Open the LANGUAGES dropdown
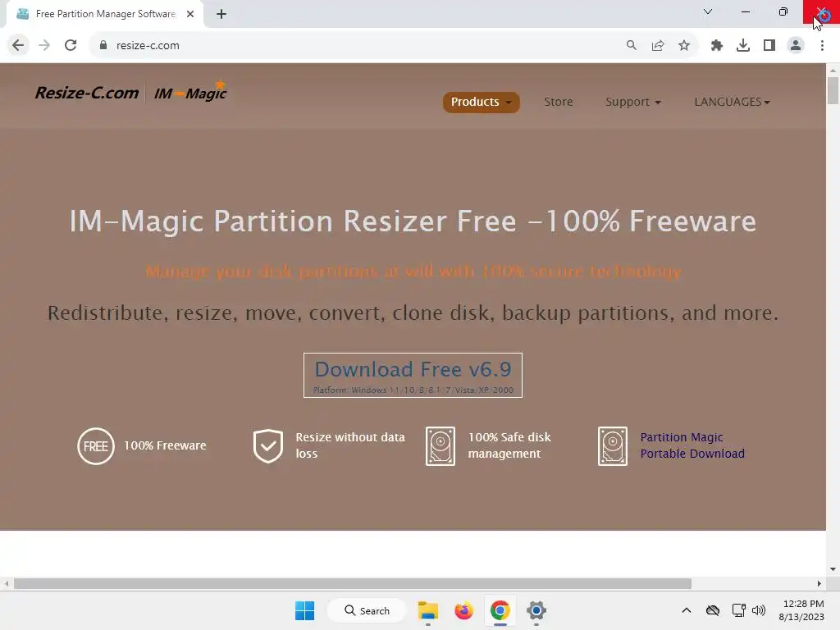The width and height of the screenshot is (840, 630). 732,102
